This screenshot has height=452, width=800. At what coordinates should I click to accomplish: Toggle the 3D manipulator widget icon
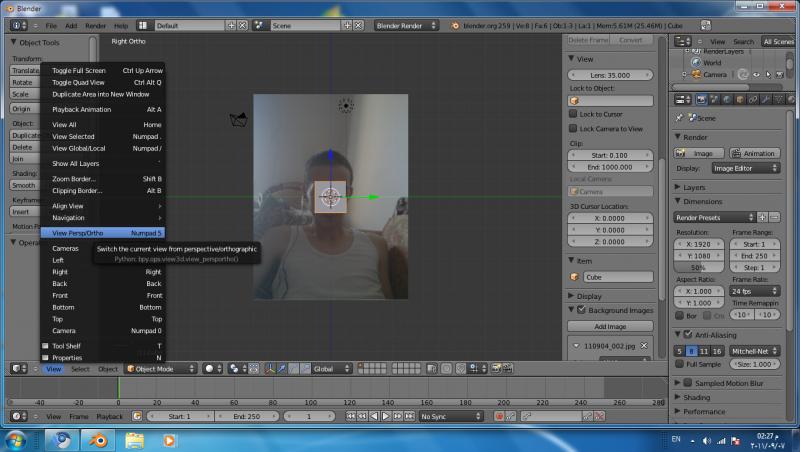(269, 368)
